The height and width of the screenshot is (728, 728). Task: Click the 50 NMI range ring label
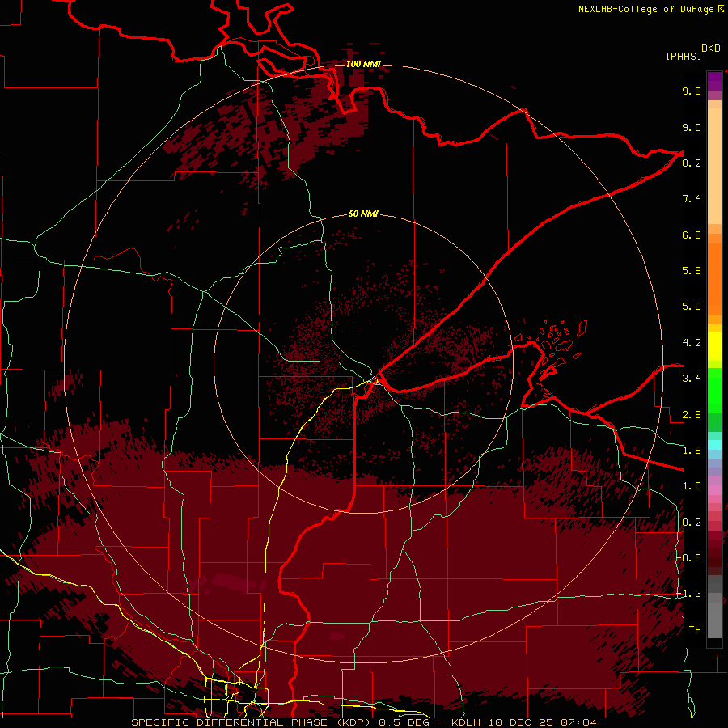[x=363, y=214]
